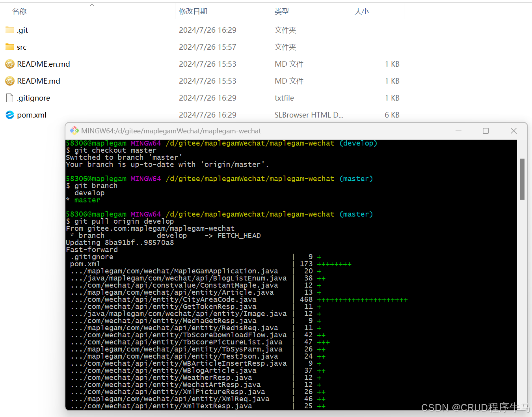Click the MINGW64 terminal title bar text
Viewport: 532px width, 417px height.
coord(171,131)
